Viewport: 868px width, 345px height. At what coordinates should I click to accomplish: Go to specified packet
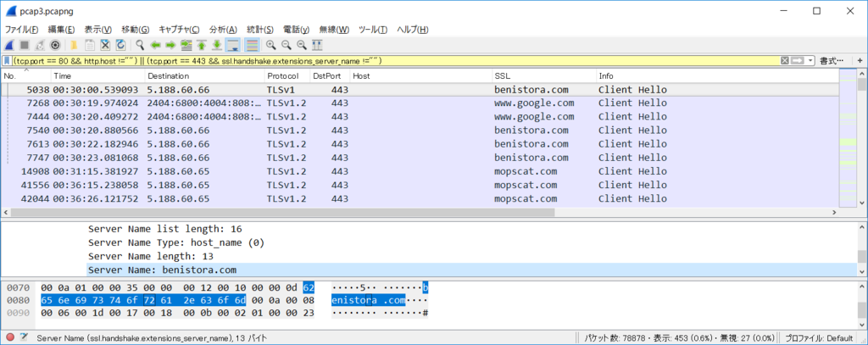pos(186,45)
